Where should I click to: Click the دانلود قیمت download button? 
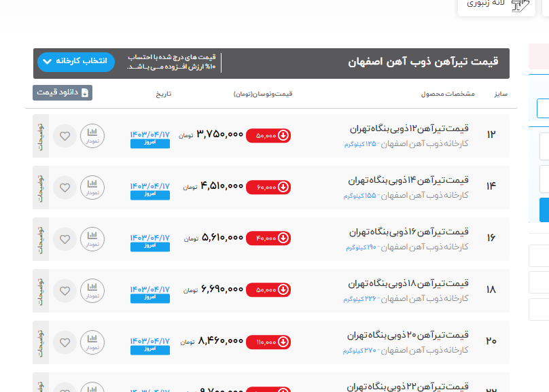(63, 92)
